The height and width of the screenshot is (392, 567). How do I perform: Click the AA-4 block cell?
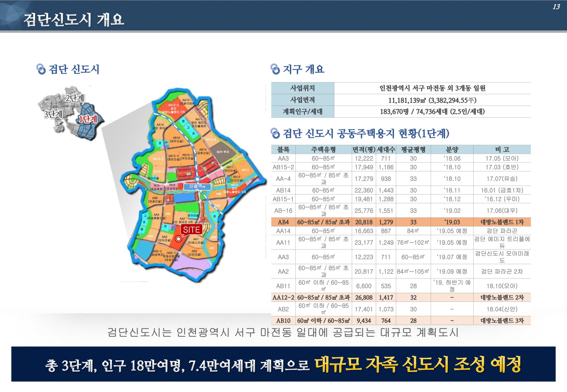283,179
